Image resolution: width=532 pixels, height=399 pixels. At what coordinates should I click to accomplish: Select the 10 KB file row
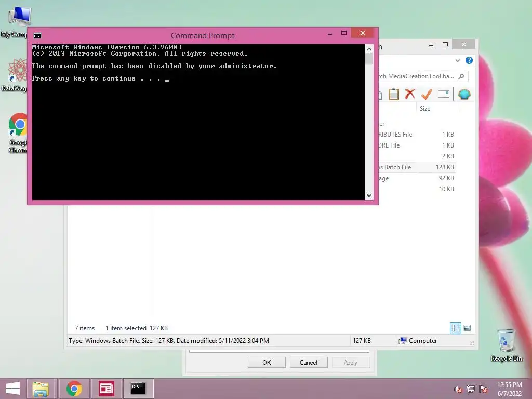click(x=417, y=189)
